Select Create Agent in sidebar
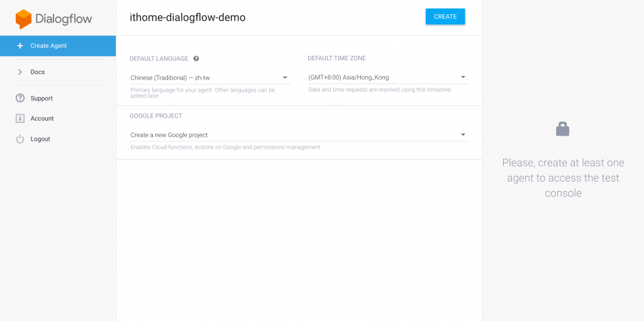644x321 pixels. (x=58, y=46)
